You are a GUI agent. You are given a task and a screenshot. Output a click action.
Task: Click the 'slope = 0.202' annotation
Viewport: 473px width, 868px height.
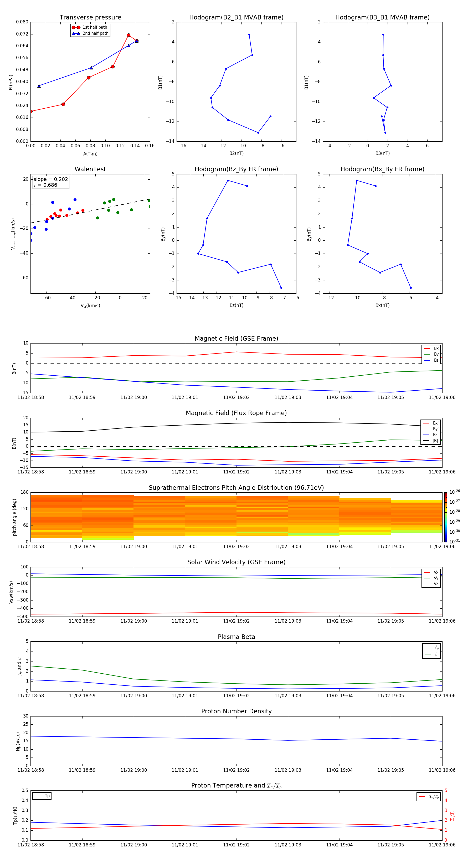pyautogui.click(x=51, y=179)
